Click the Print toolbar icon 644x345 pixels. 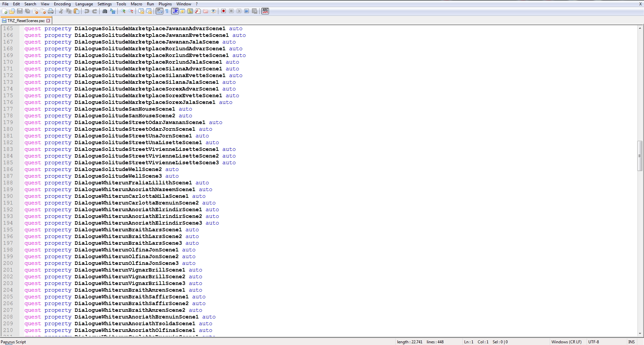click(x=51, y=11)
